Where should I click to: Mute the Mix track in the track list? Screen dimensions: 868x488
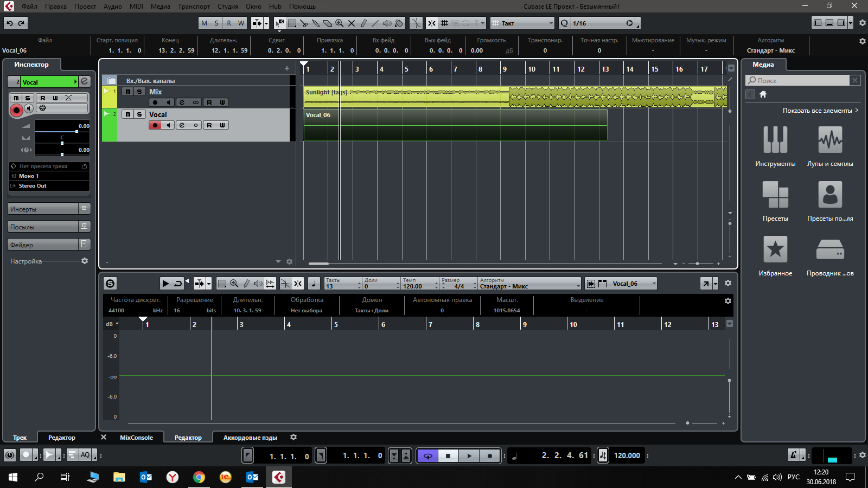click(127, 92)
